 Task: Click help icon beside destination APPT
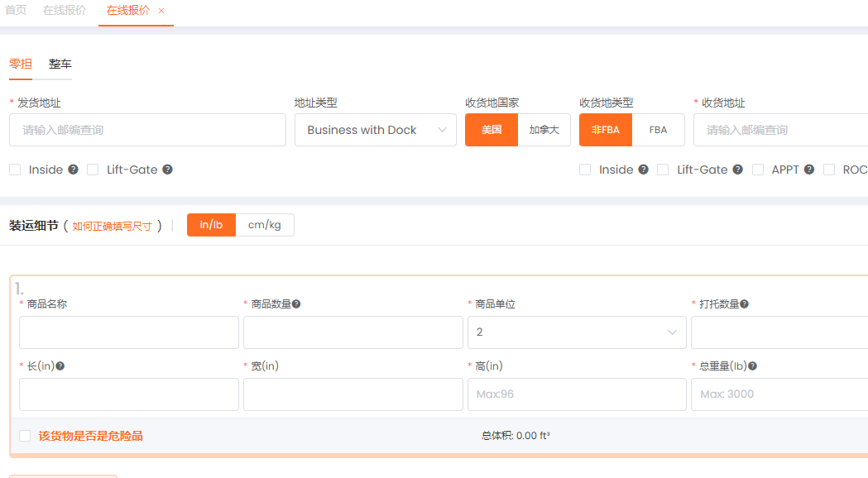pos(808,170)
